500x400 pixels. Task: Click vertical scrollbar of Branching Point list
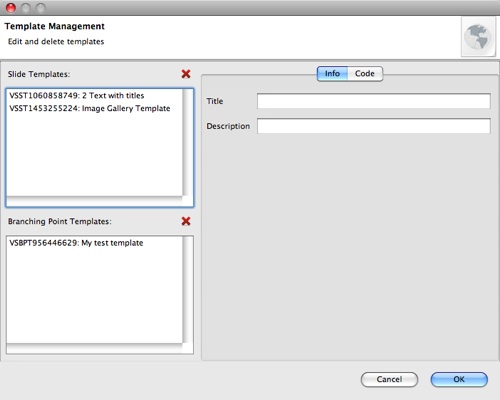pos(188,290)
